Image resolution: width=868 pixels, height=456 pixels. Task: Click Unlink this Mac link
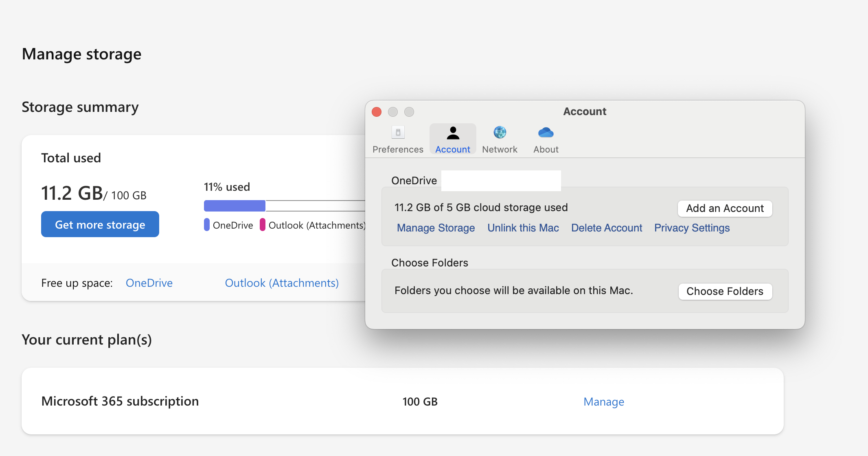coord(523,228)
